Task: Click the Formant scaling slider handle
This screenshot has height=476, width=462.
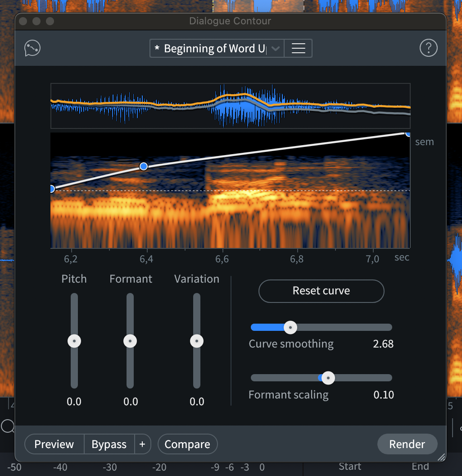Action: point(328,378)
